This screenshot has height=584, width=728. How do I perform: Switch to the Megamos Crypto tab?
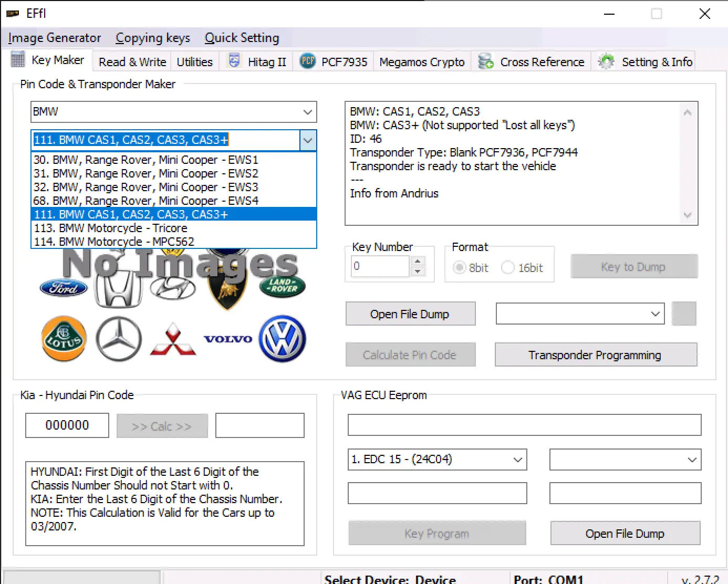tap(422, 62)
